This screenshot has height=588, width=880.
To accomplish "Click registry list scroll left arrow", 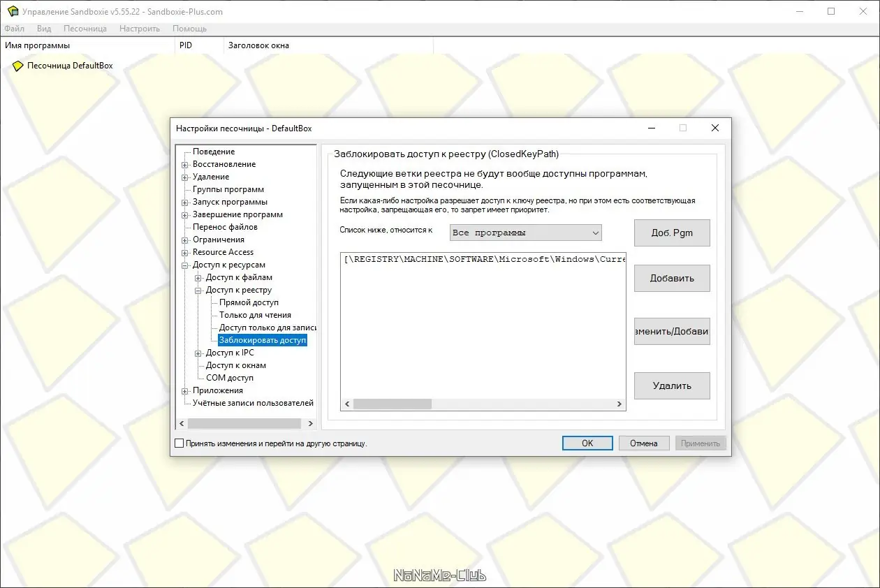I will (347, 404).
